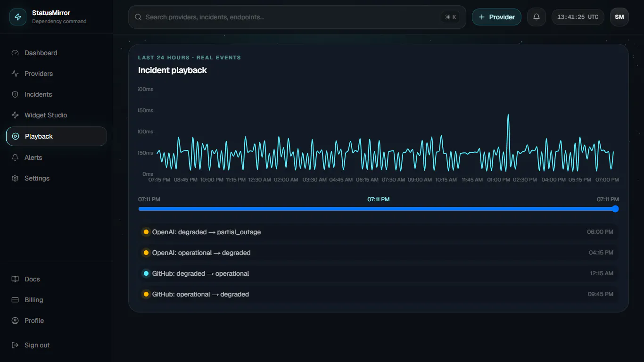The width and height of the screenshot is (644, 362).
Task: Select Widget Studio in the sidebar
Action: tap(57, 115)
